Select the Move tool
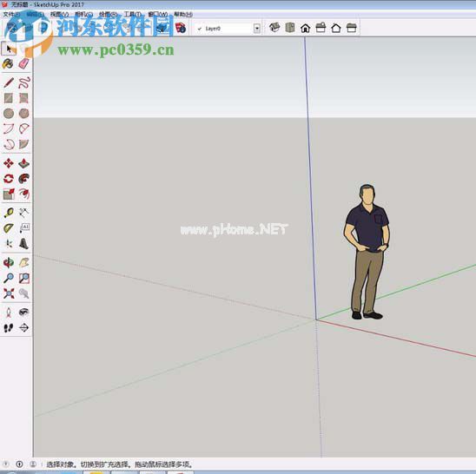 [x=9, y=163]
